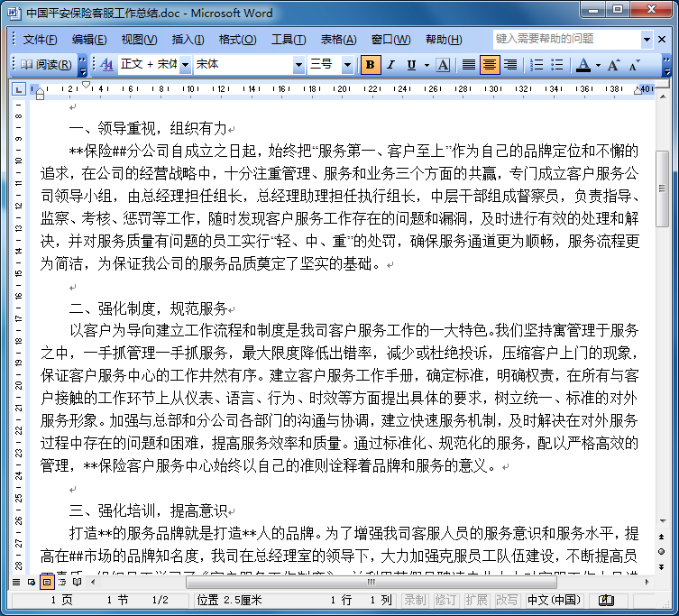Toggle Center alignment button
The image size is (679, 616).
[x=490, y=65]
